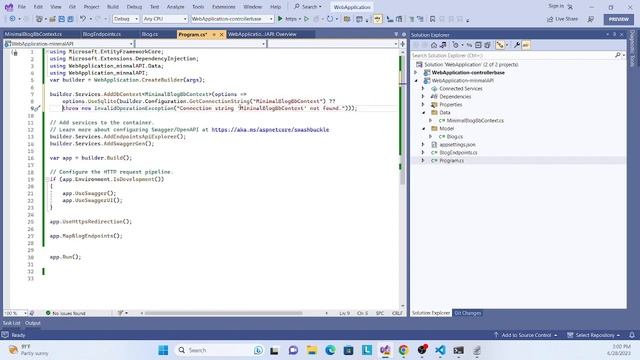Toggle the highlighted pending-changes filter icon
640x360 pixels.
click(x=500, y=45)
